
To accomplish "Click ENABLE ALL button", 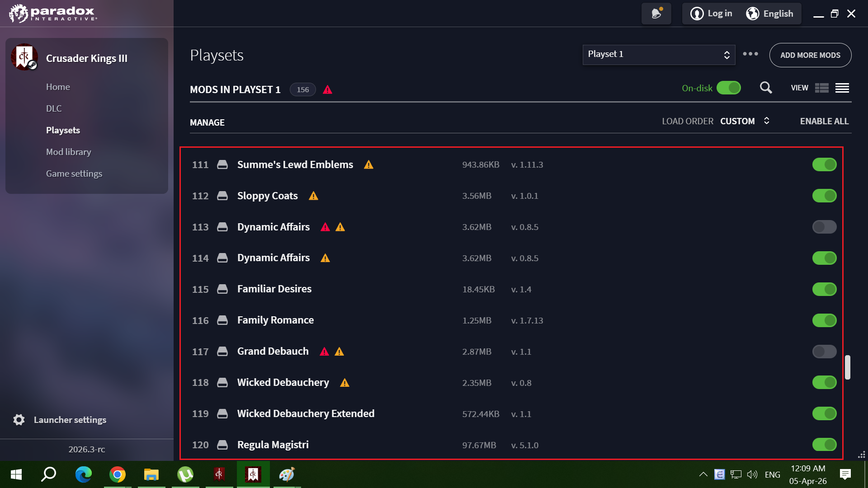I will (824, 121).
